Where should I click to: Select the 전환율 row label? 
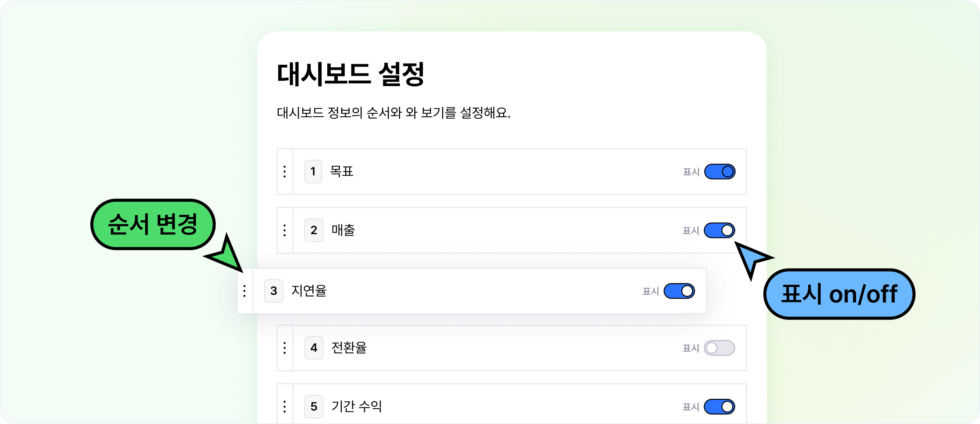(349, 348)
